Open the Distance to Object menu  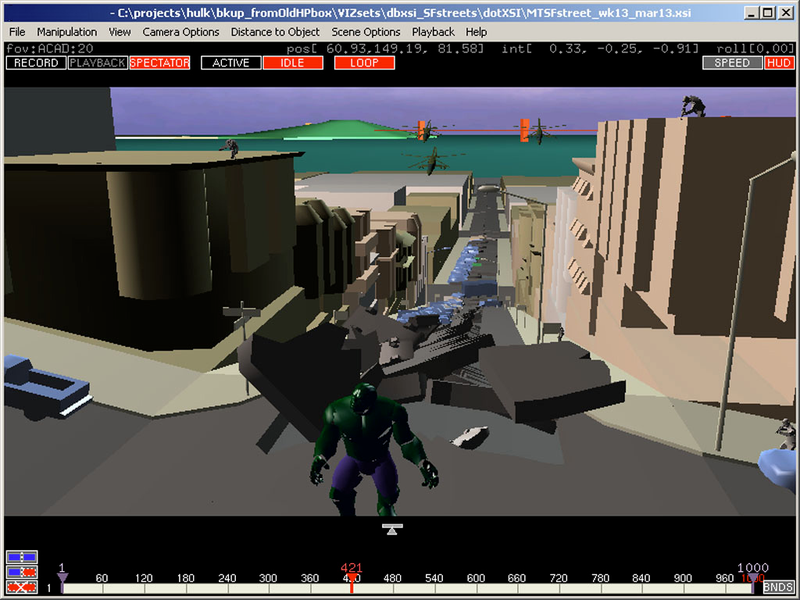pyautogui.click(x=275, y=32)
